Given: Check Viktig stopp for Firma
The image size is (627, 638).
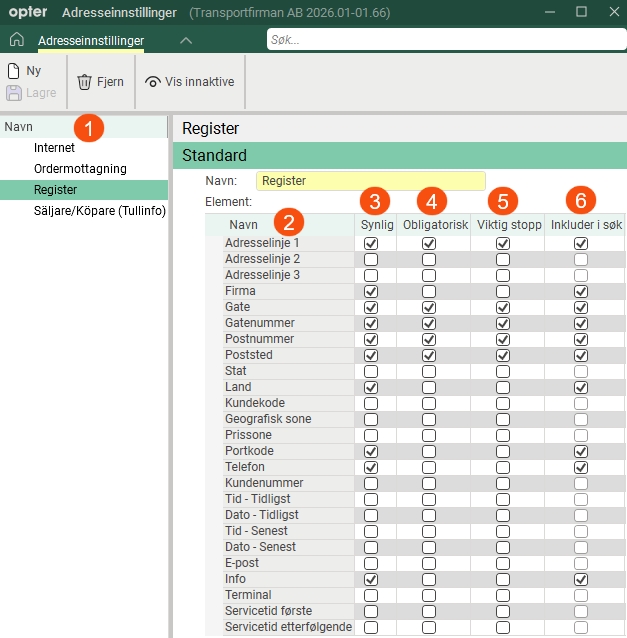Looking at the screenshot, I should (503, 292).
